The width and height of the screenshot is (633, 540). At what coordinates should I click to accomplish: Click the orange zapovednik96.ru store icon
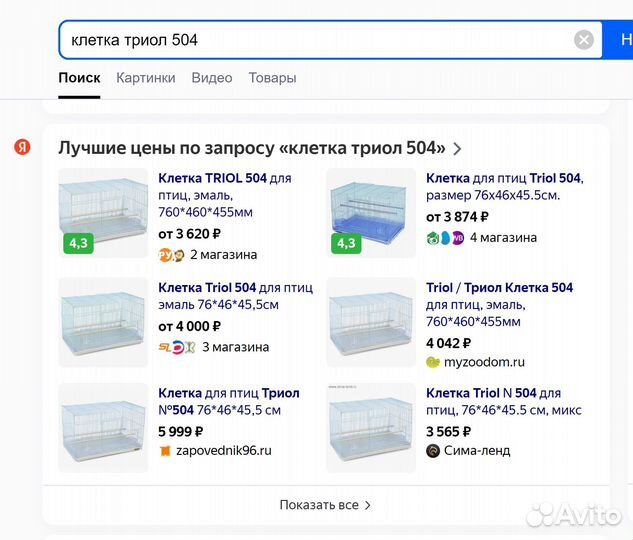[x=165, y=451]
